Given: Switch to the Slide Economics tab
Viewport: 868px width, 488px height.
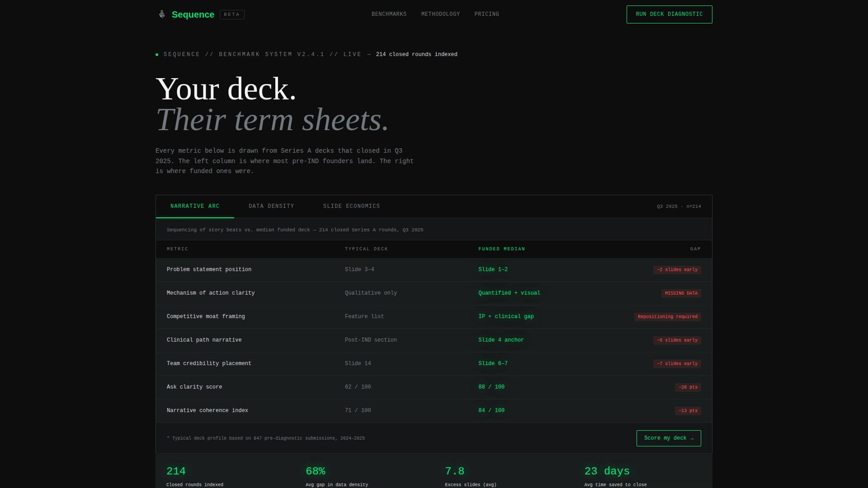Looking at the screenshot, I should click(351, 206).
